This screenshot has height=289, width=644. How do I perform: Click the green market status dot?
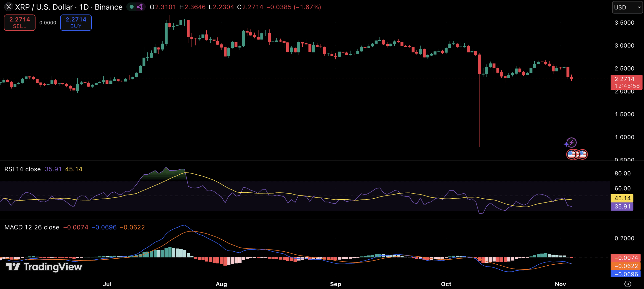click(131, 7)
